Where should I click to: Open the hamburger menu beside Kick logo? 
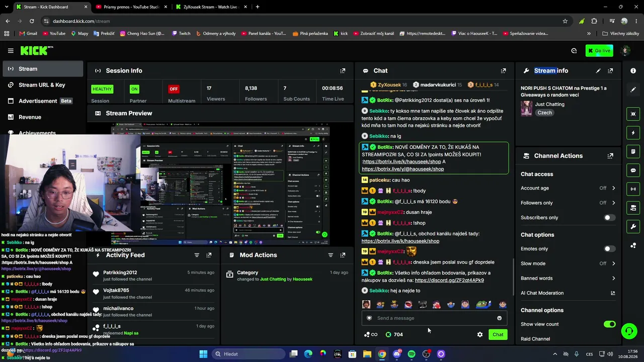click(x=11, y=51)
